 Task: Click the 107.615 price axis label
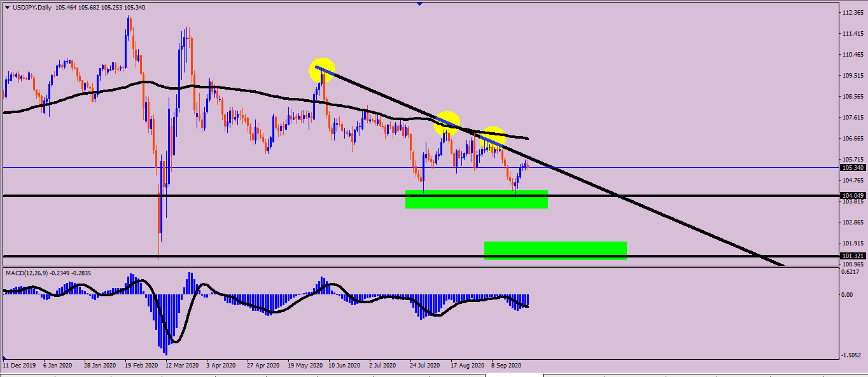[851, 118]
